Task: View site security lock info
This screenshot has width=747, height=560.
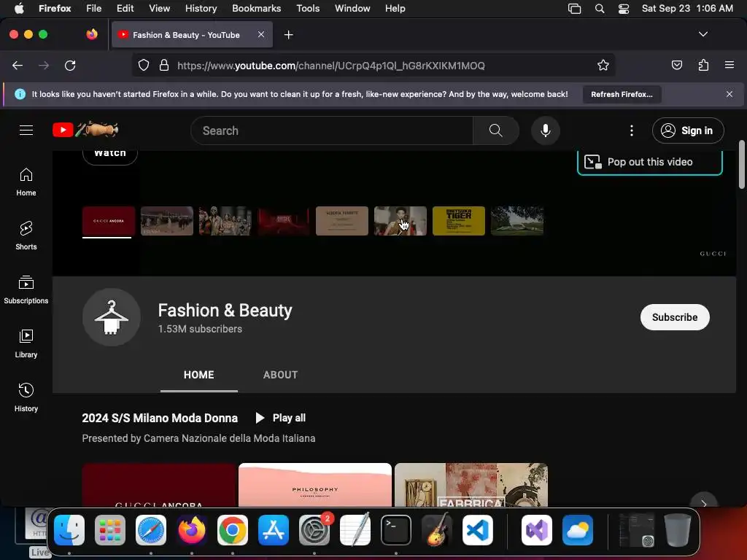Action: point(164,65)
